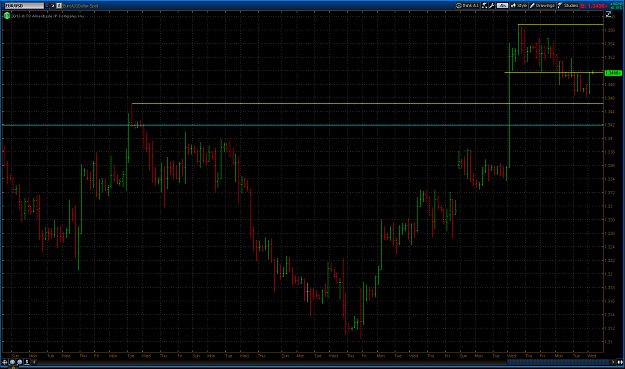Click the red bid price readout
Screen dimensions: 625x369
click(594, 6)
